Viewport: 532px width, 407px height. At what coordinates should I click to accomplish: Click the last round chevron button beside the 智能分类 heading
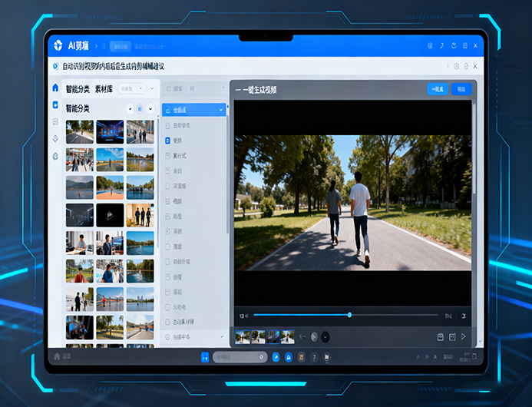(150, 109)
